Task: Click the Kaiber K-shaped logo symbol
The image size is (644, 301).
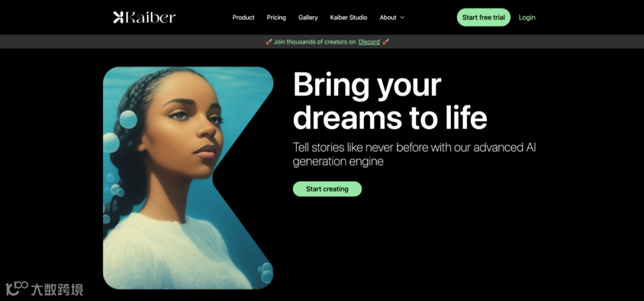Action: coord(118,17)
